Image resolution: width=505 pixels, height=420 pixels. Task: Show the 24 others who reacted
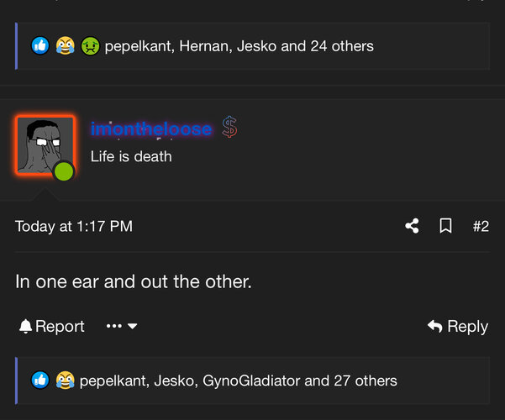pyautogui.click(x=341, y=46)
